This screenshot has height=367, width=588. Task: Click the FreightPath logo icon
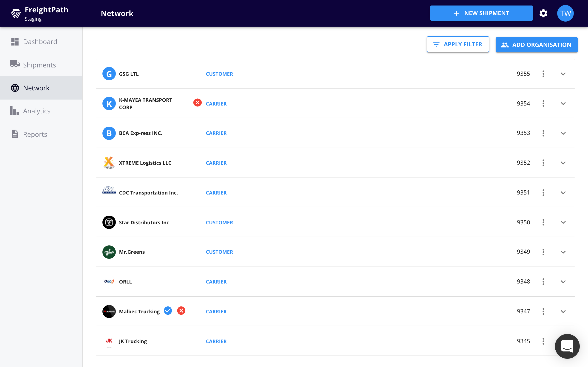(16, 13)
